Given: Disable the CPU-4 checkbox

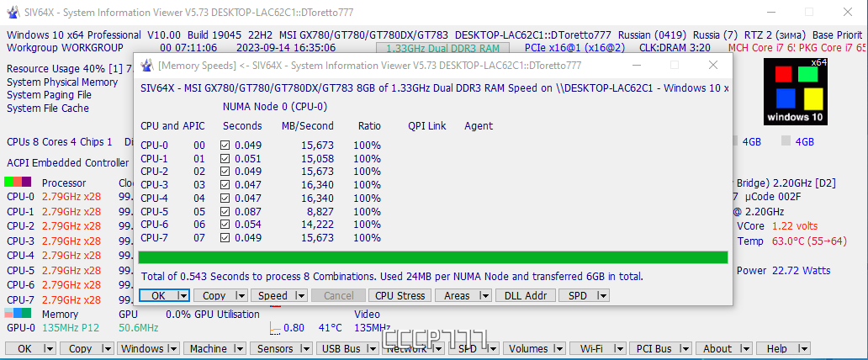Looking at the screenshot, I should tap(225, 199).
